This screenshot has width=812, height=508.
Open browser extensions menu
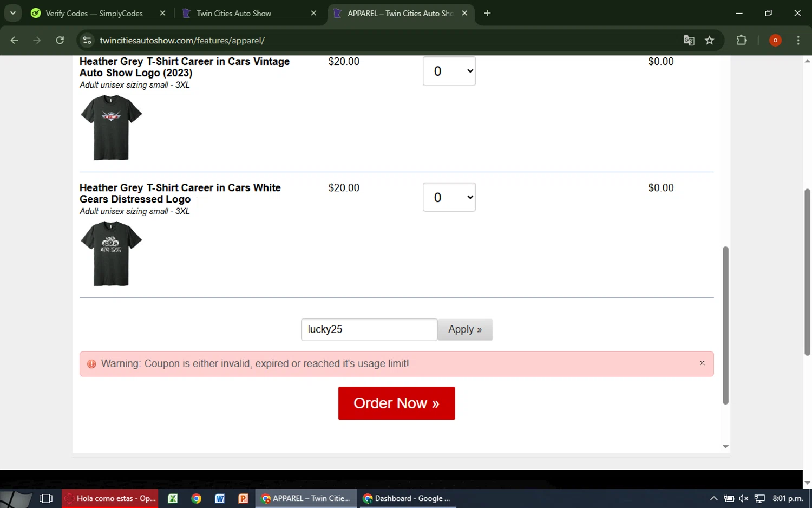(742, 40)
